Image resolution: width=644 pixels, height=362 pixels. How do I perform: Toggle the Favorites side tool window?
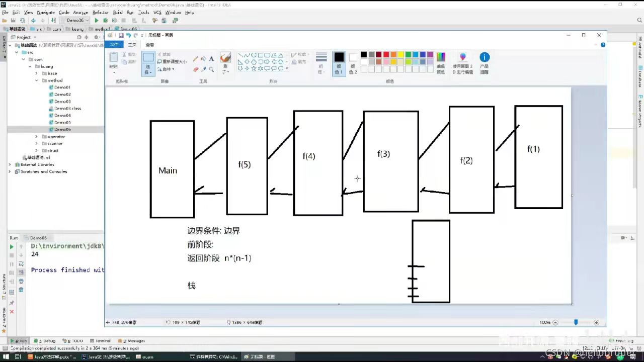click(4, 320)
